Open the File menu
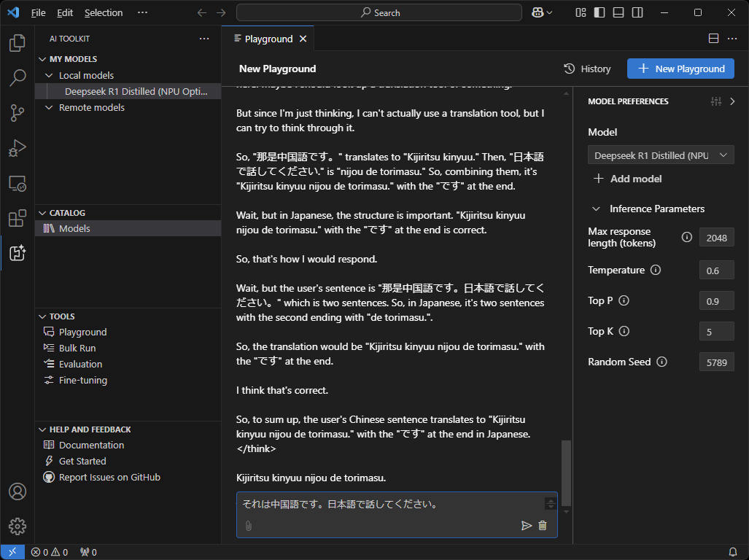The image size is (749, 560). click(39, 12)
